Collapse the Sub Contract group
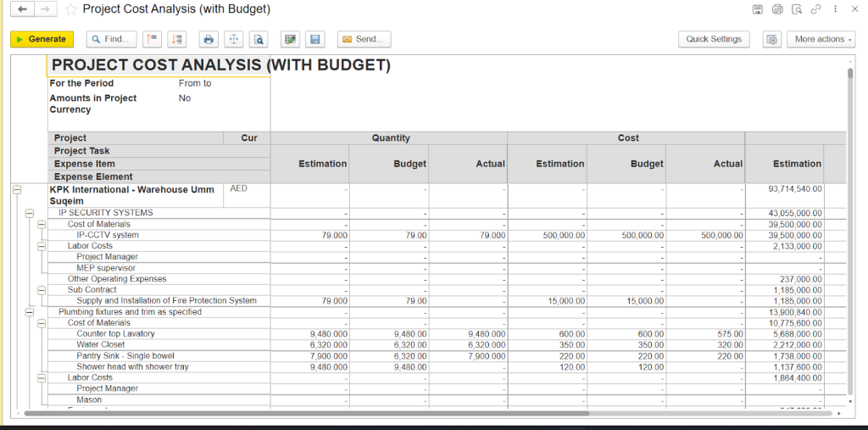Image resolution: width=868 pixels, height=430 pixels. click(x=41, y=290)
